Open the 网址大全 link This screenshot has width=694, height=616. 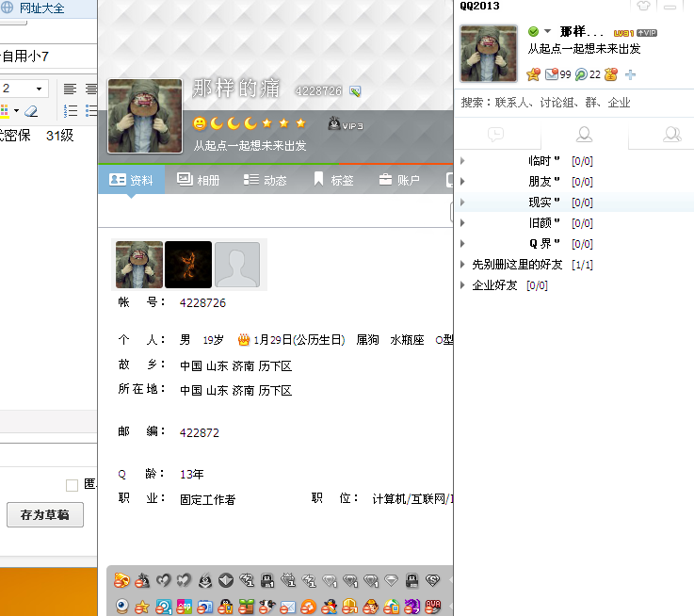tap(41, 8)
